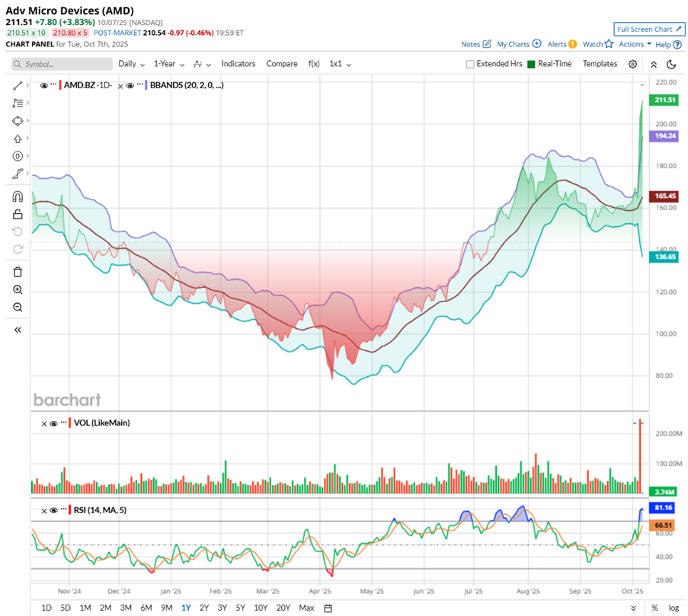Open the Full Screen Chart button
This screenshot has height=616, width=688.
(x=649, y=30)
